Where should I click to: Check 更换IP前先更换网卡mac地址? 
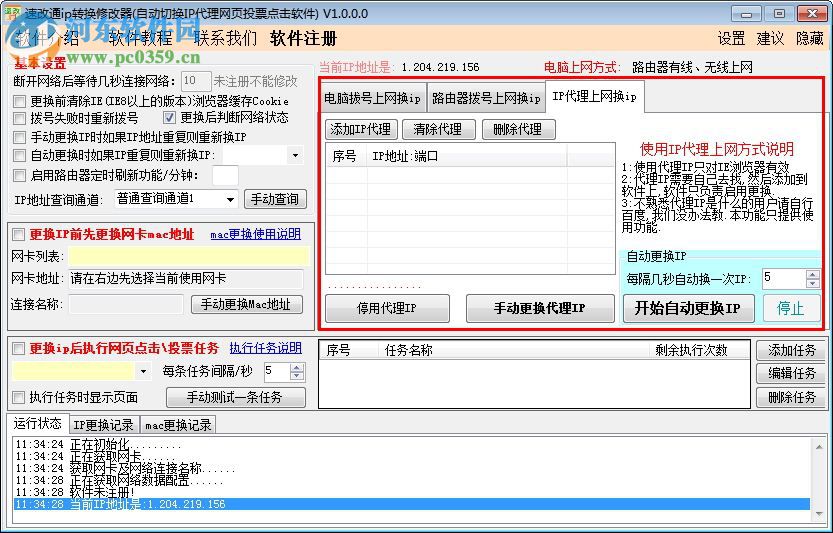tap(19, 234)
